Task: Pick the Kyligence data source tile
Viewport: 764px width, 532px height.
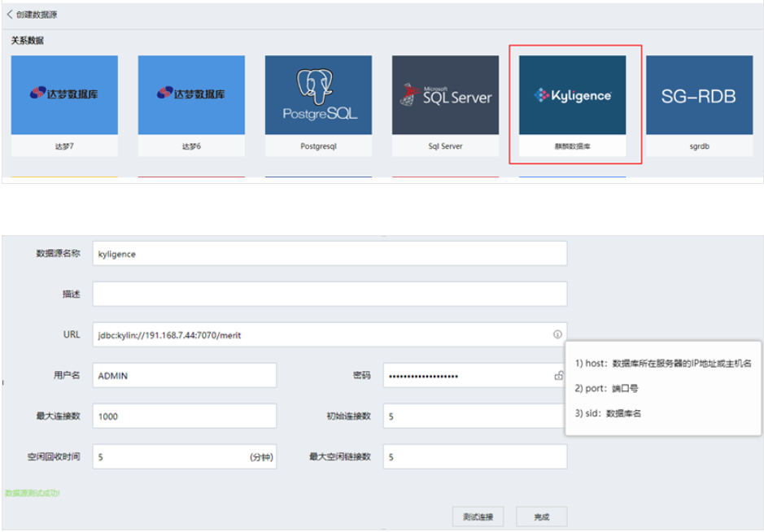Action: (573, 106)
